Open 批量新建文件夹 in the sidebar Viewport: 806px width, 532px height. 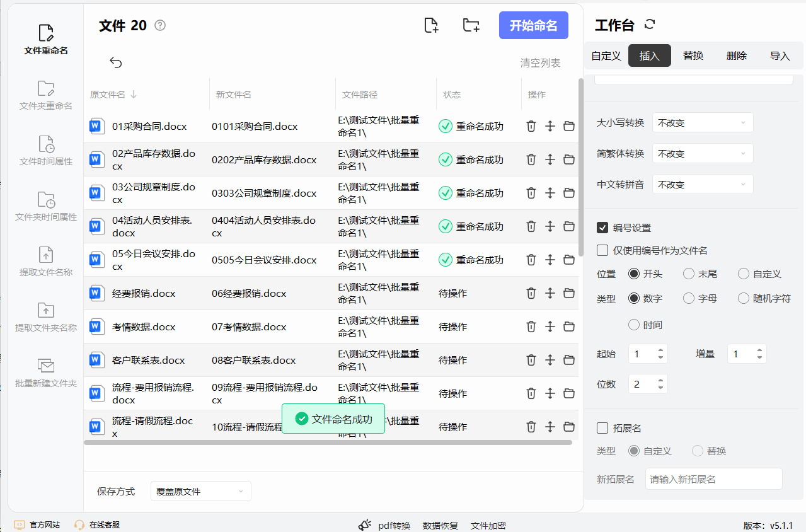click(46, 372)
